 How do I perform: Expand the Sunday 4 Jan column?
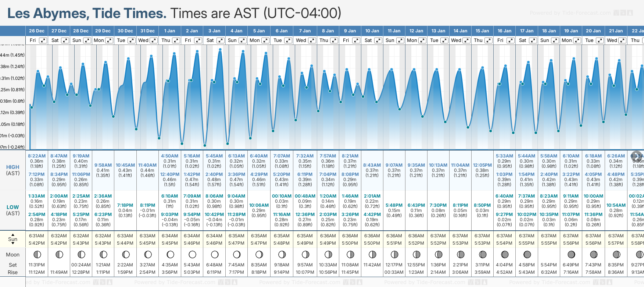tap(243, 40)
